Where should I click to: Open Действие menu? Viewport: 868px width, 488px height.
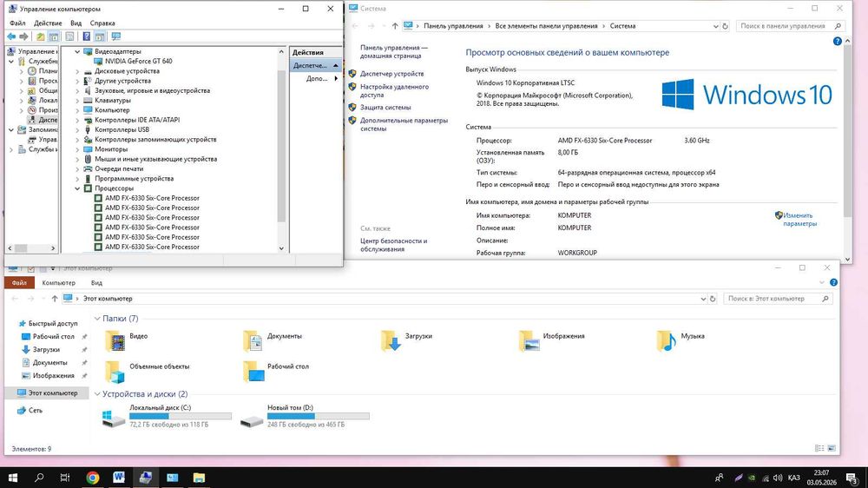click(48, 23)
